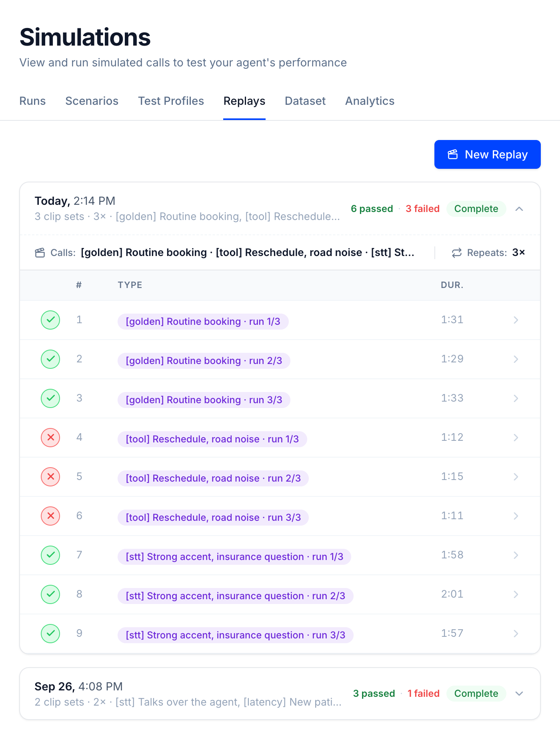Click the DUR. column header
The image size is (560, 740).
[452, 285]
